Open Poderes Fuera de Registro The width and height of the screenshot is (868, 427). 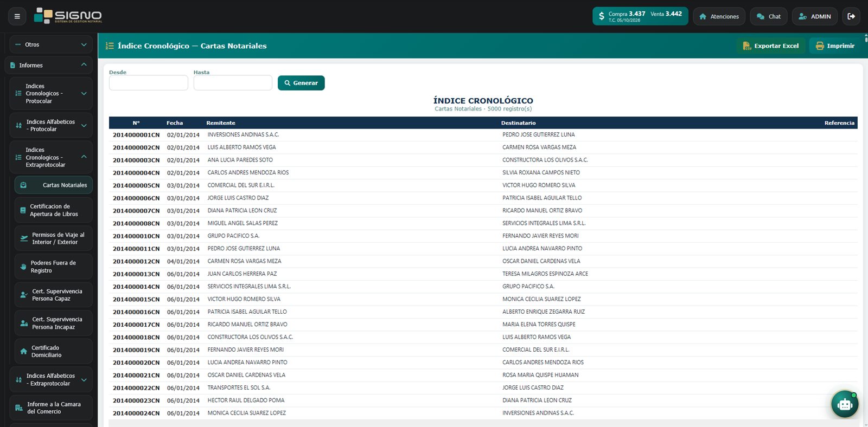(54, 267)
